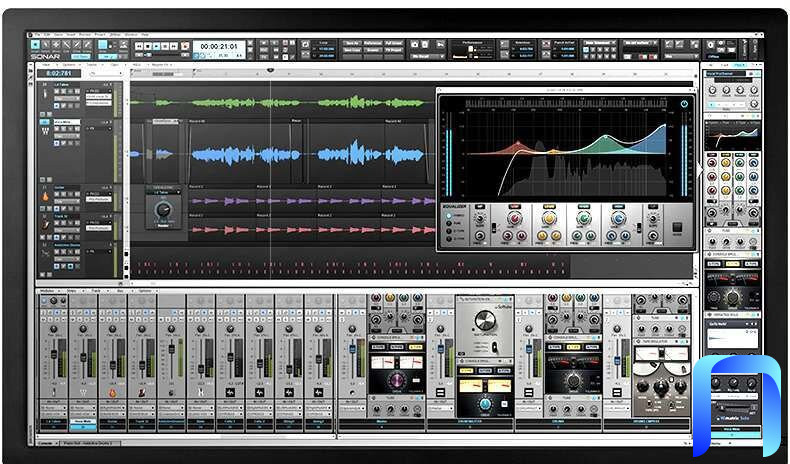
Task: Click the blue tube knob under the yellow VU meters
Action: 485,404
